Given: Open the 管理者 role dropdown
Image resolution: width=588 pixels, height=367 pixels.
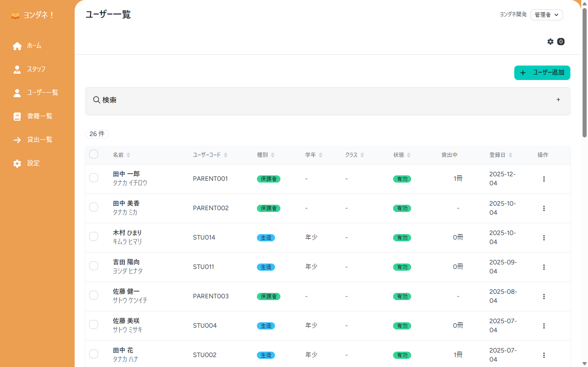Looking at the screenshot, I should coord(546,15).
